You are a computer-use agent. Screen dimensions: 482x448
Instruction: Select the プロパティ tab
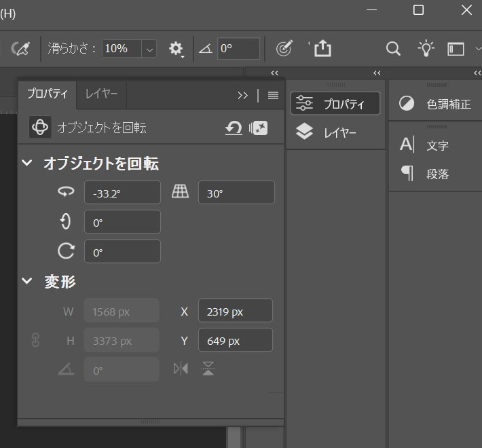coord(47,94)
